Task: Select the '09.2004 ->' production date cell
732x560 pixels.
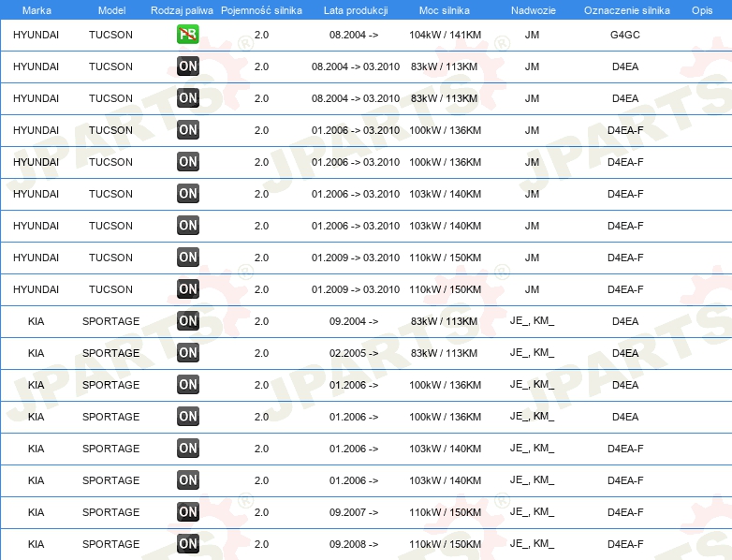Action: pyautogui.click(x=354, y=321)
